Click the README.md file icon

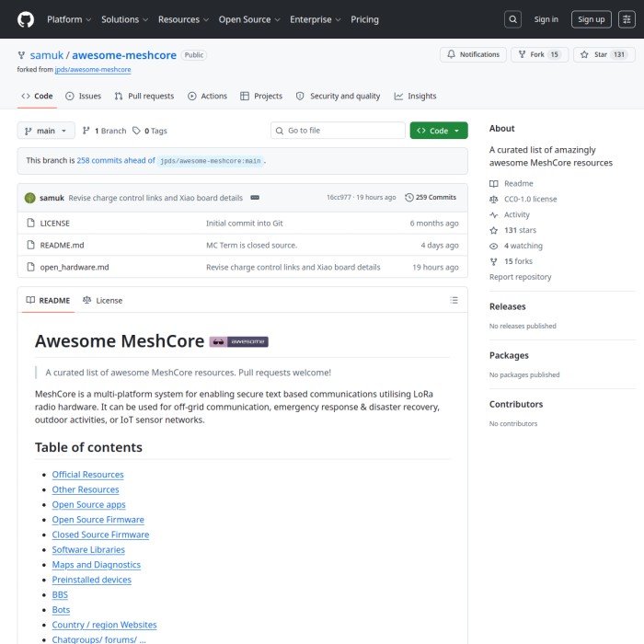tap(30, 245)
